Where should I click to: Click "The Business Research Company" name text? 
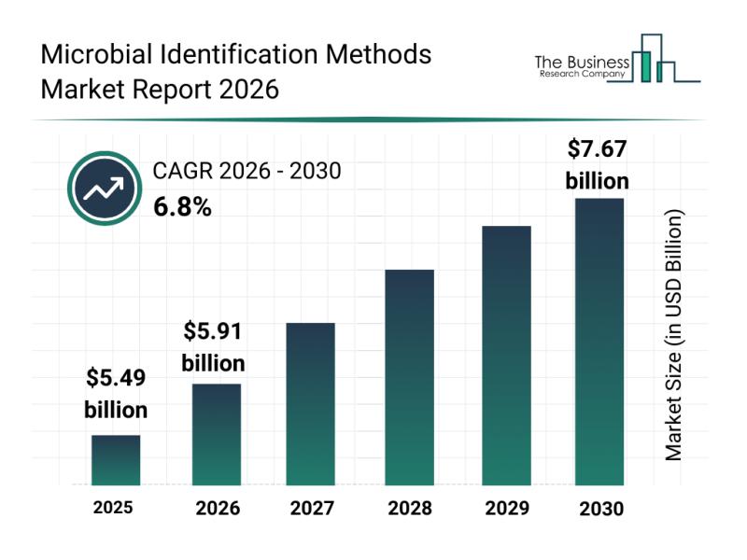click(580, 65)
